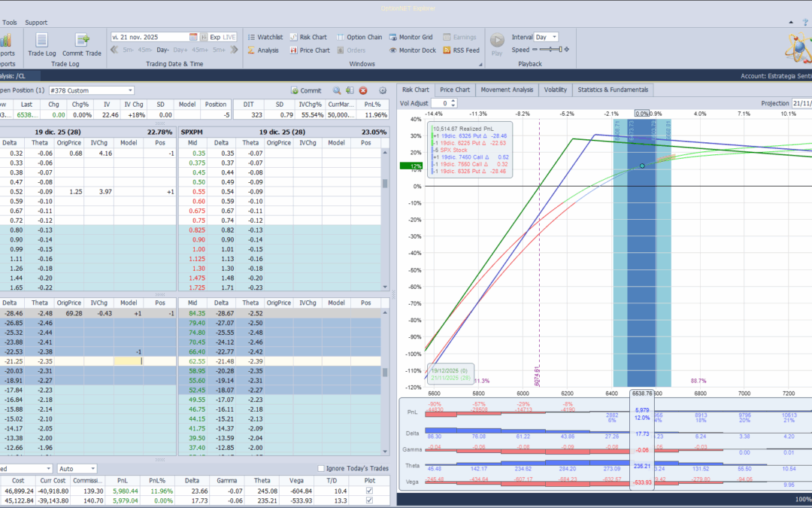This screenshot has height=508, width=812.
Task: Open the Support menu
Action: 36,23
